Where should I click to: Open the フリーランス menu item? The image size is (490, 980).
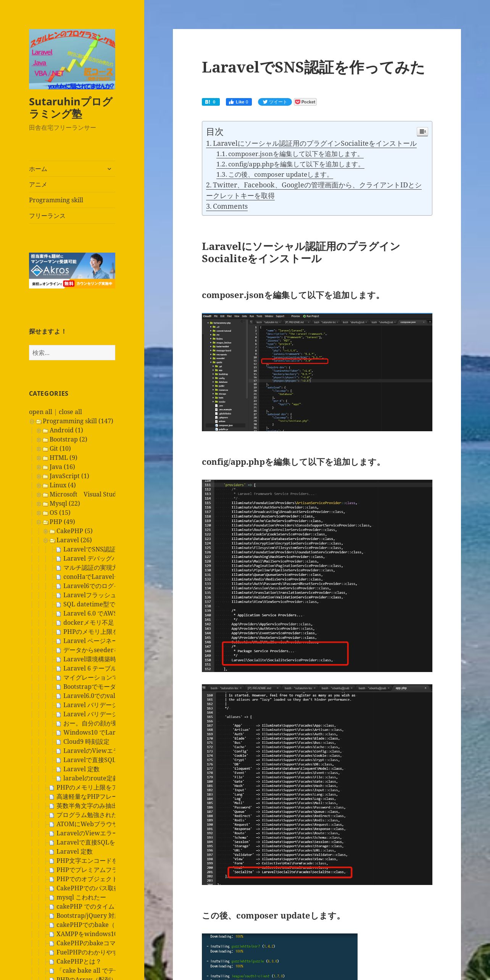47,216
